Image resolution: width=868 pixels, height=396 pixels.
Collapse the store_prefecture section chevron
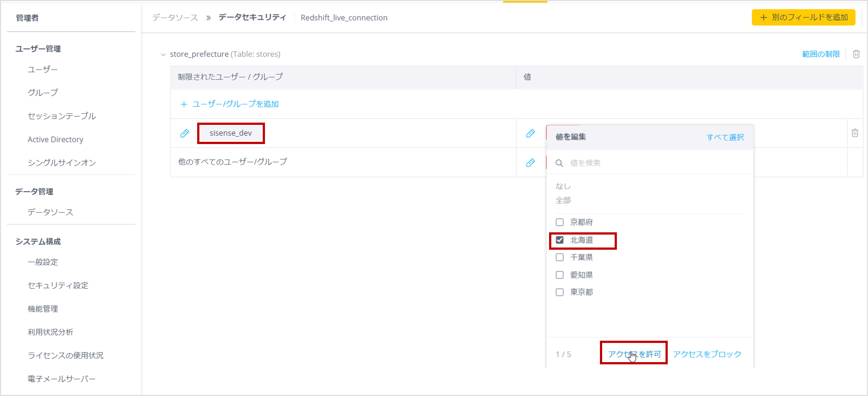tap(163, 54)
